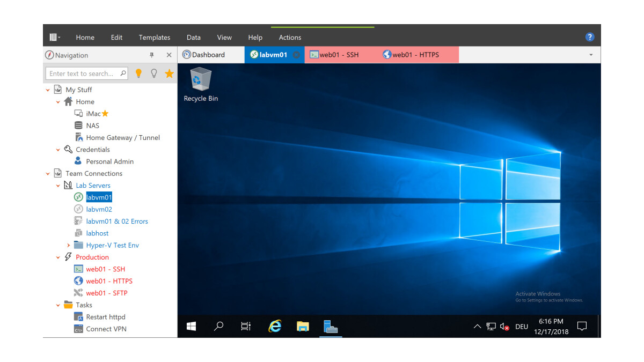Open the Help ribbon tab
The width and height of the screenshot is (644, 362).
255,37
